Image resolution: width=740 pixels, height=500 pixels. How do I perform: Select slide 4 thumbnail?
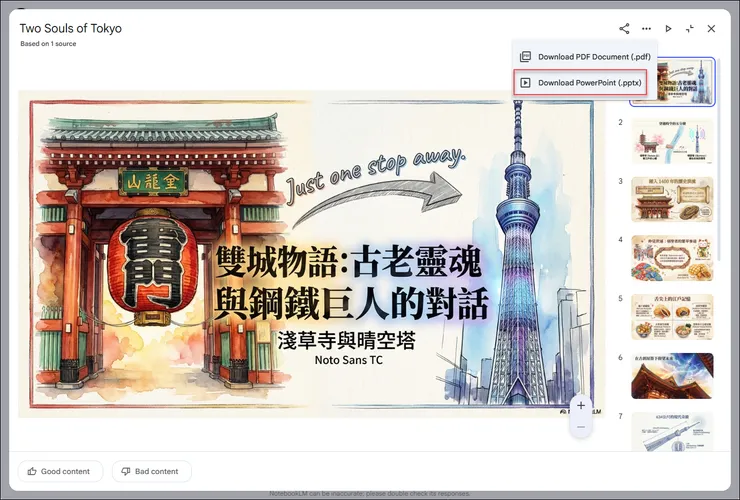point(672,258)
